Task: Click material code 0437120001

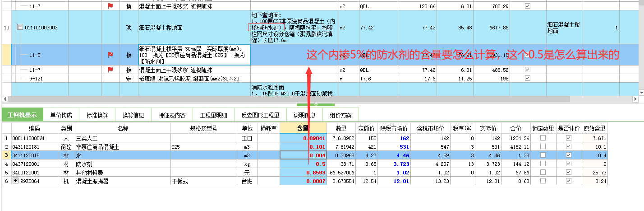Action: (35, 164)
